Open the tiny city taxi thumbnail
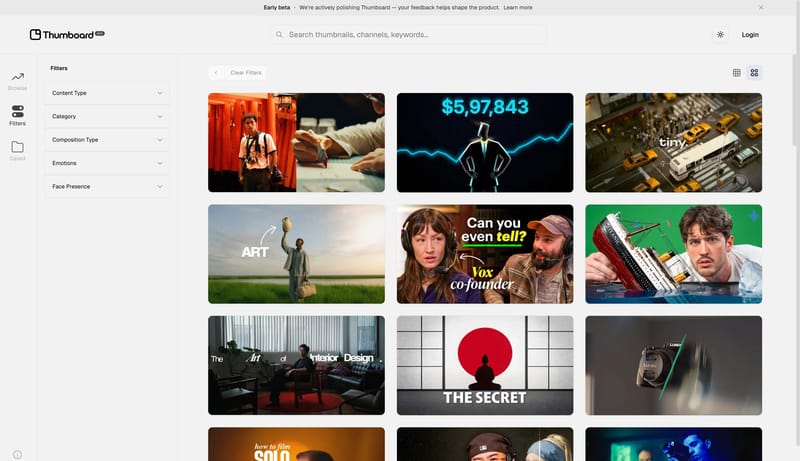 (x=673, y=142)
